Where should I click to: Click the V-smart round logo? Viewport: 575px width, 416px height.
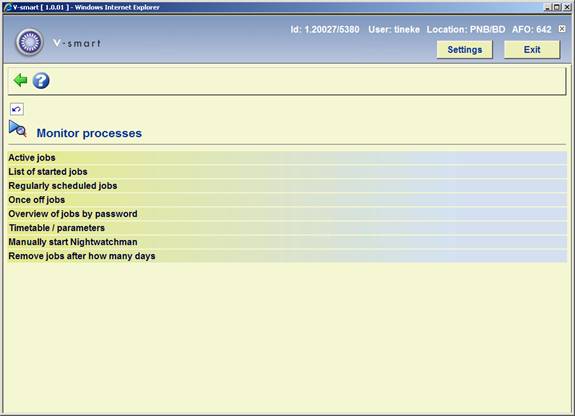[x=29, y=42]
